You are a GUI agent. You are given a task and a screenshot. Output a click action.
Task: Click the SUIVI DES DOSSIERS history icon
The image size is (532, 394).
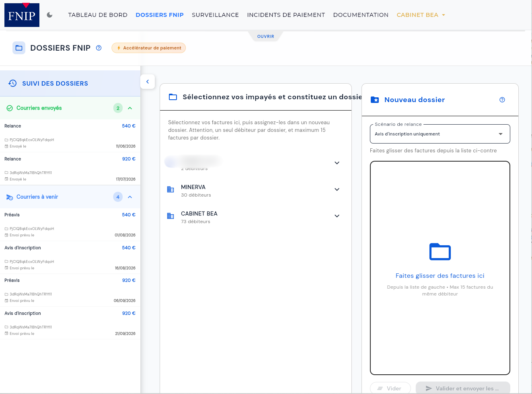coord(12,83)
